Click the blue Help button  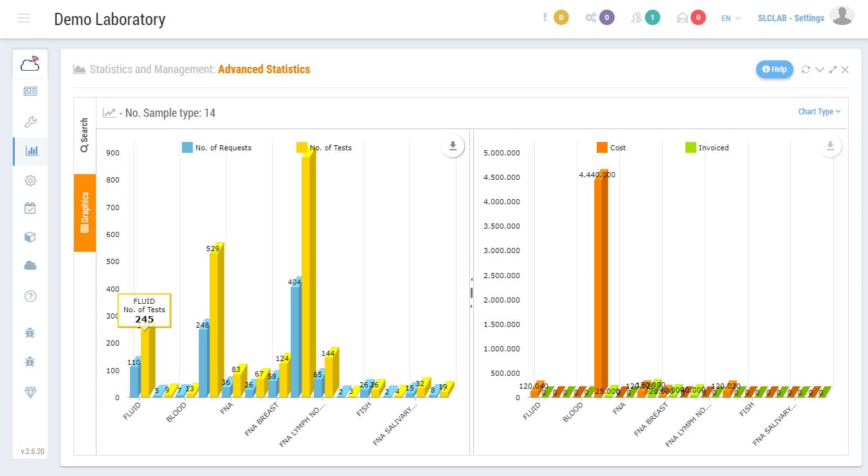pos(774,69)
